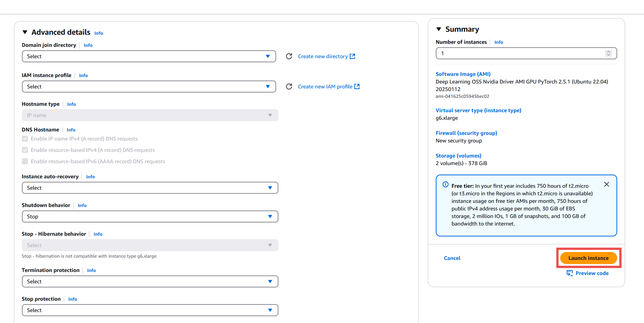This screenshot has width=644, height=323.
Task: Refresh the Domain join directory list
Action: coord(289,56)
